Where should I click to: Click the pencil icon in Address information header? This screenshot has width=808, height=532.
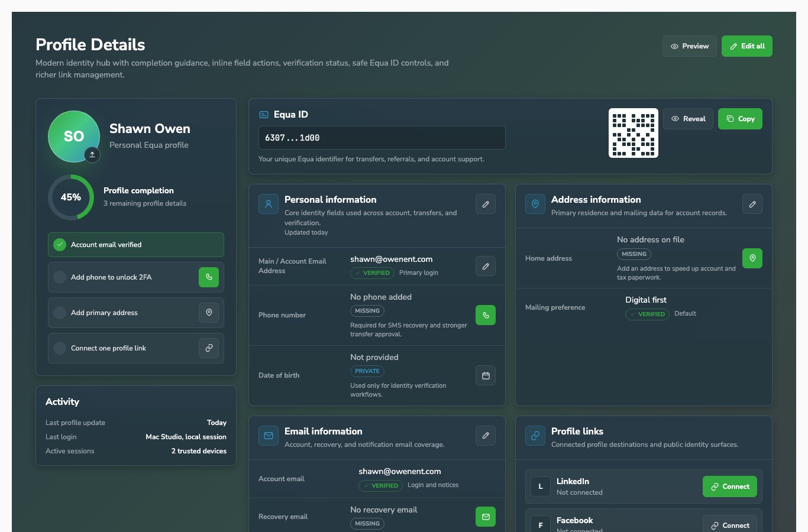[752, 204]
